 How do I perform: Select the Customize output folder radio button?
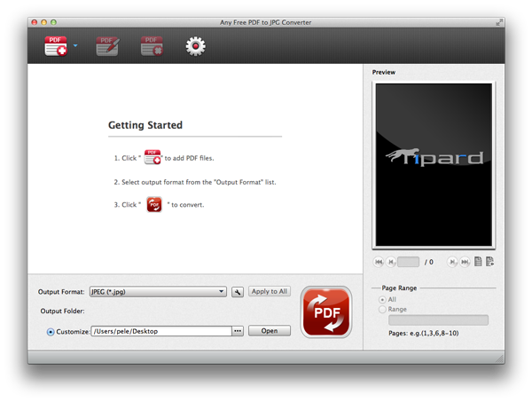[51, 332]
